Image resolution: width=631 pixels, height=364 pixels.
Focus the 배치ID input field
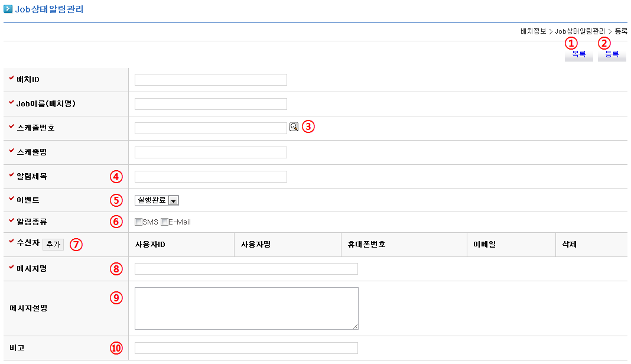click(x=210, y=80)
